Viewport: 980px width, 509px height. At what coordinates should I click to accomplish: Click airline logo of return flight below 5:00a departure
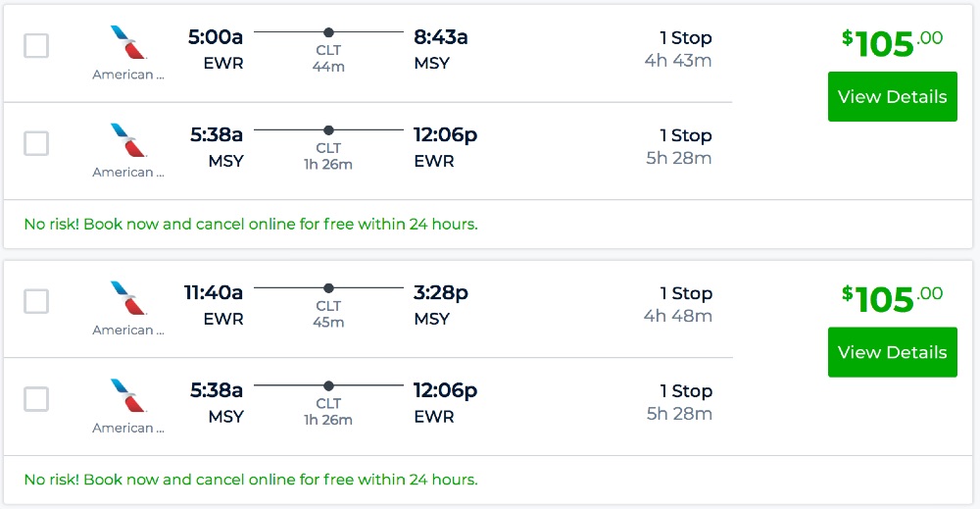(x=128, y=141)
